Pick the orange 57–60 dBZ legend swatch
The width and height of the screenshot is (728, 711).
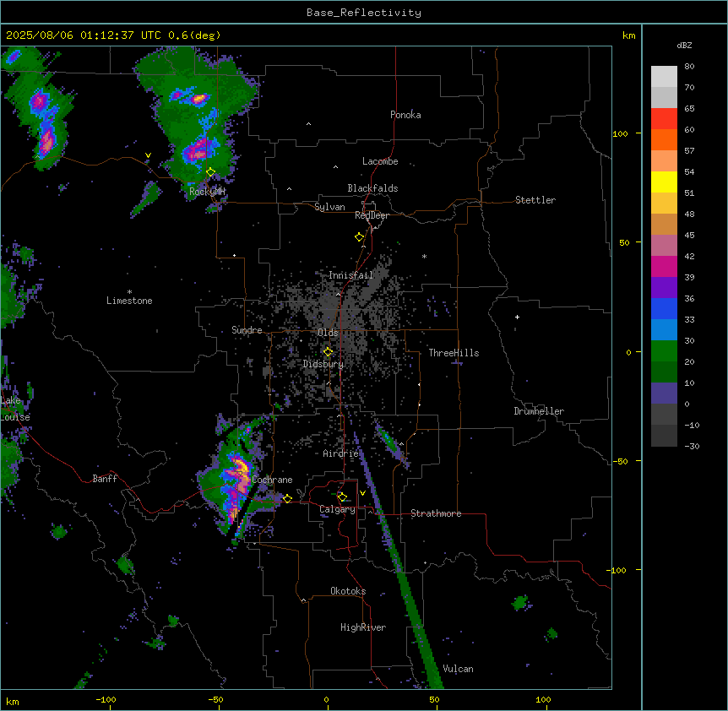point(664,139)
